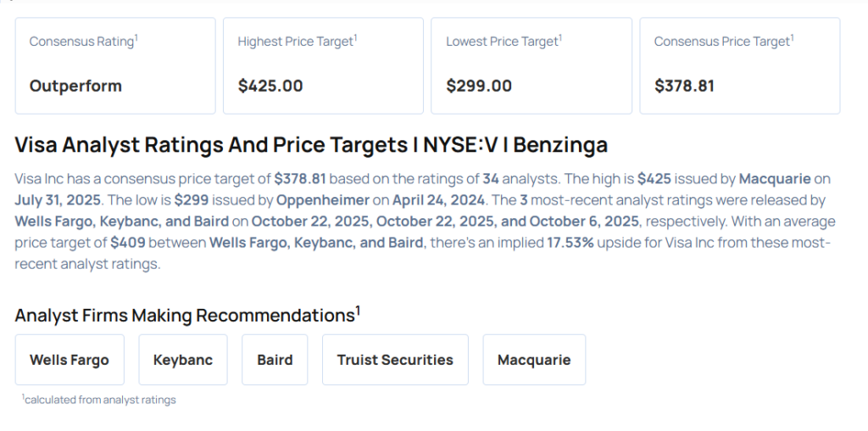Select the Macquarie analyst firm button
Viewport: 868px width, 431px height.
(x=534, y=360)
